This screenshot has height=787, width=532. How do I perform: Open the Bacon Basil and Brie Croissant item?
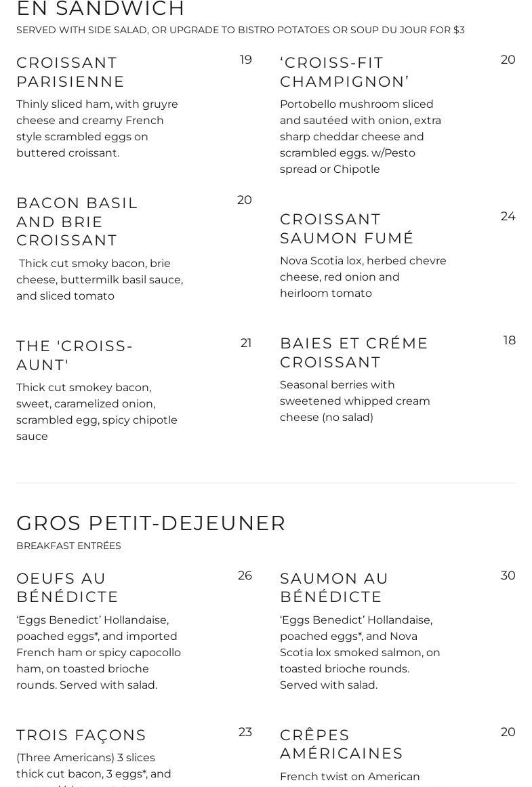coord(77,222)
